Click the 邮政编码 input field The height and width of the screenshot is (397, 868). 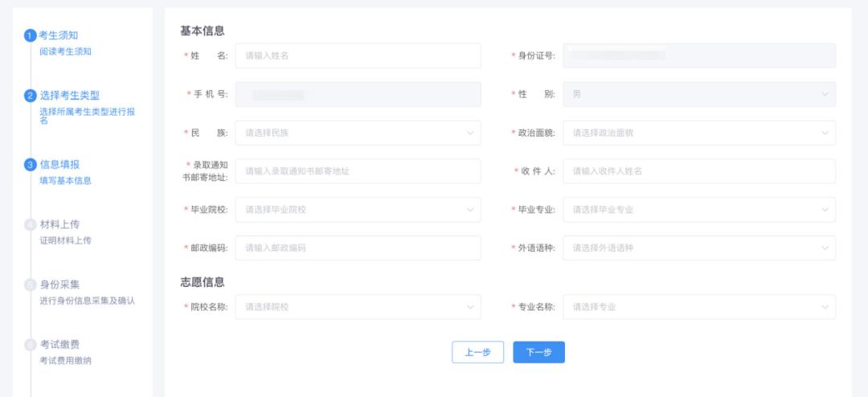tap(358, 248)
